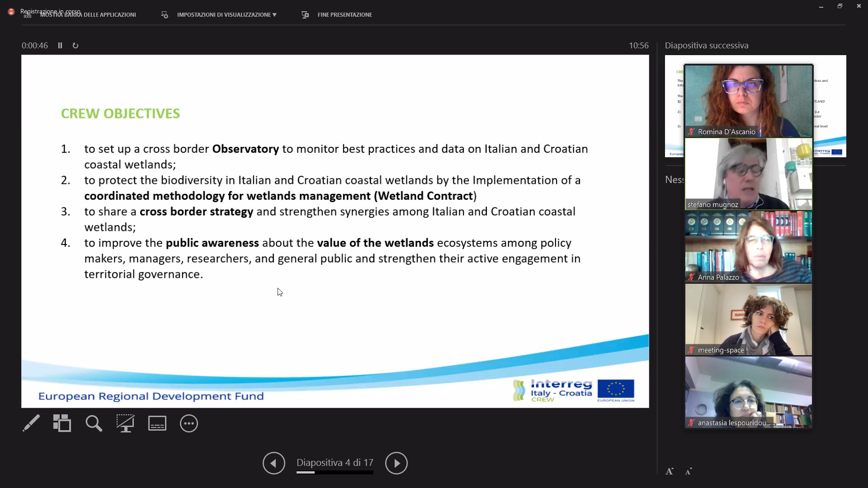Select Romina D'Ascanio video tile
Image resolution: width=868 pixels, height=488 pixels.
(748, 100)
